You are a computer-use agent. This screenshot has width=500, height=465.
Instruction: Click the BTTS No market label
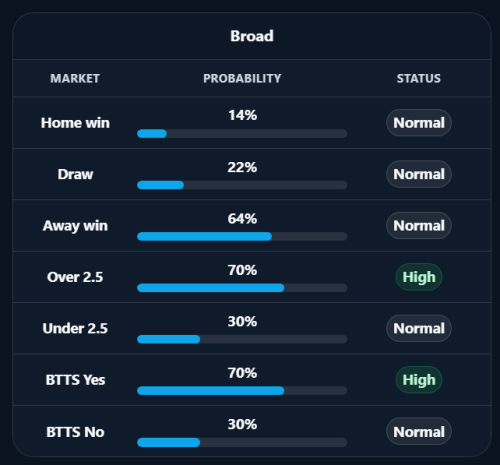75,432
